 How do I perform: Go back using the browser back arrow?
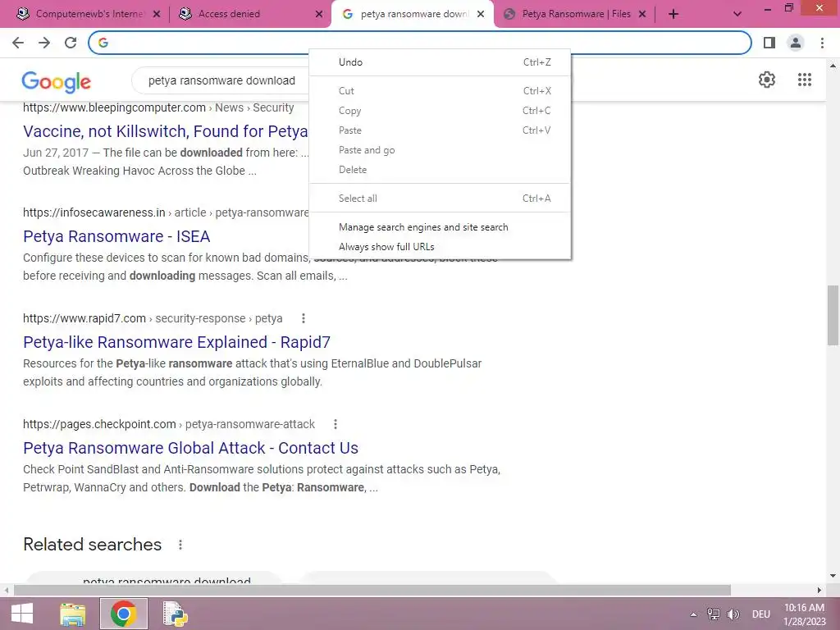[x=18, y=43]
